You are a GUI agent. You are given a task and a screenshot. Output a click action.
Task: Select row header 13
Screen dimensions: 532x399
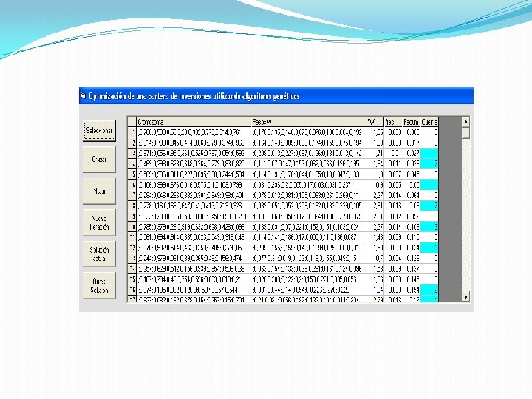132,259
